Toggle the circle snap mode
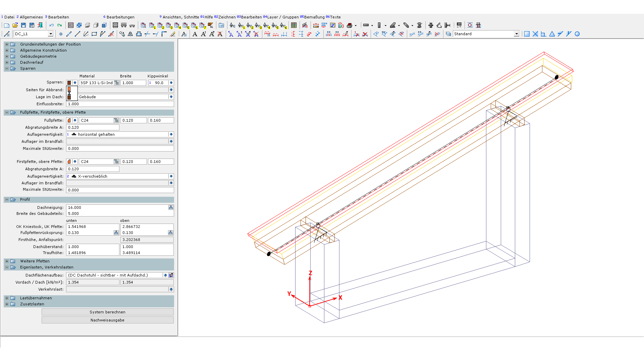The height and width of the screenshot is (362, 644). coord(577,34)
